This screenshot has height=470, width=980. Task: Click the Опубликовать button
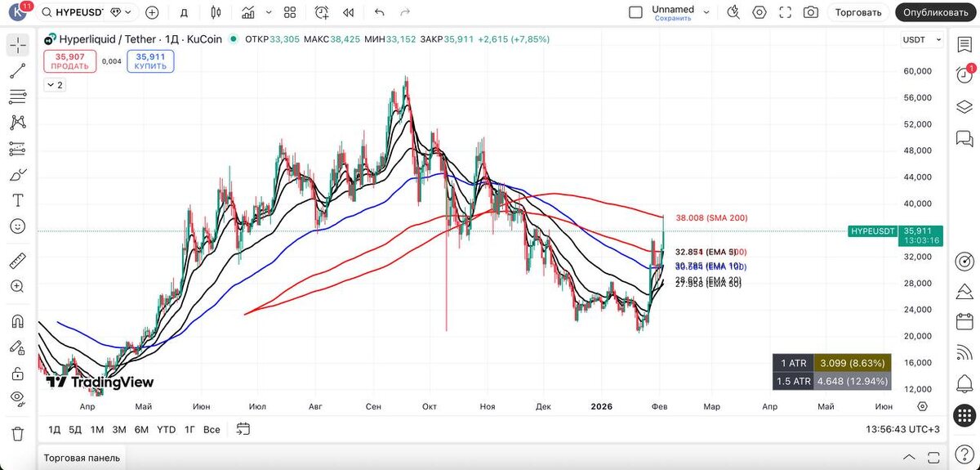(x=936, y=12)
